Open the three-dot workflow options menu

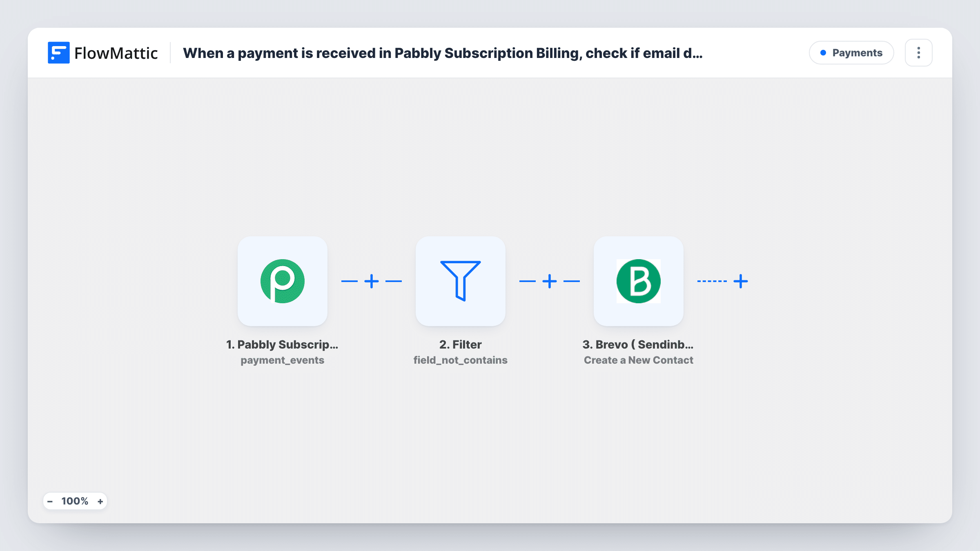(919, 53)
